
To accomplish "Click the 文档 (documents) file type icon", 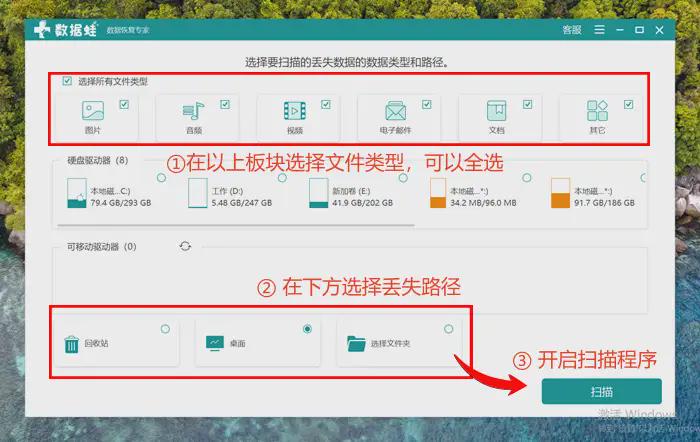I will tap(496, 111).
